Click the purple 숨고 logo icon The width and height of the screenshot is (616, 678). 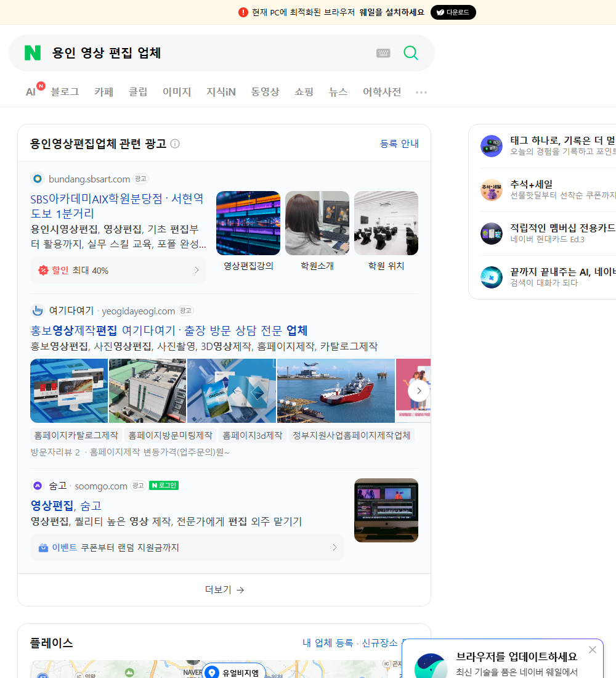coord(38,486)
